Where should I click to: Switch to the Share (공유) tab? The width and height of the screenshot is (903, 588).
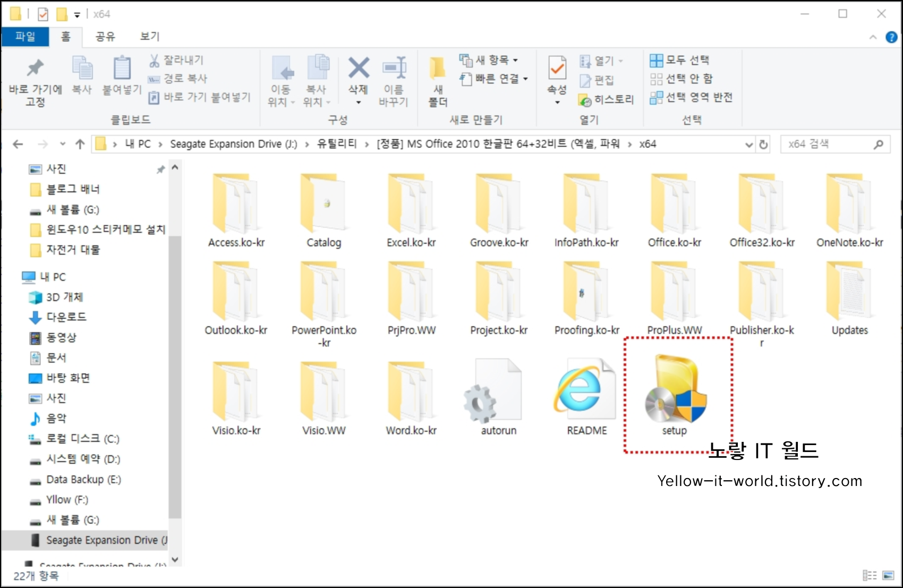[105, 36]
